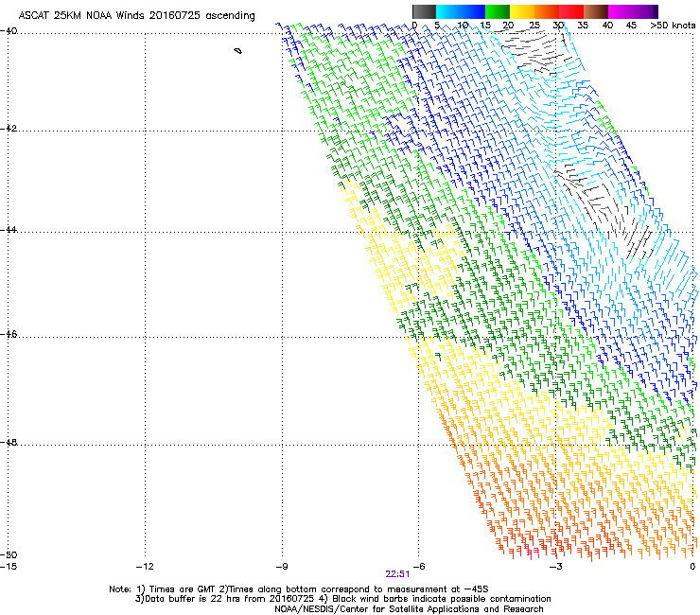Click the green 15-20 knots legend color
This screenshot has height=615, width=700.
(498, 11)
